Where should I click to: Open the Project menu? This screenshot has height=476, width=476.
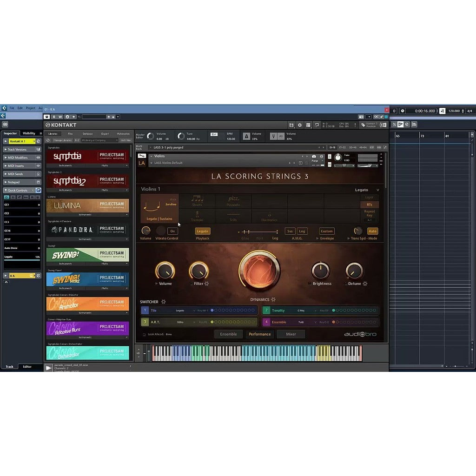coord(30,108)
